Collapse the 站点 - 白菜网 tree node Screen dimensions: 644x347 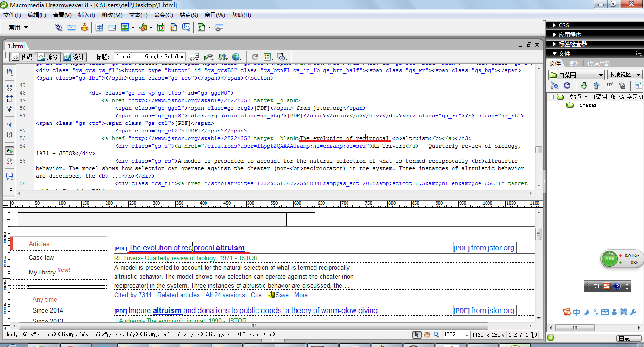(551, 97)
